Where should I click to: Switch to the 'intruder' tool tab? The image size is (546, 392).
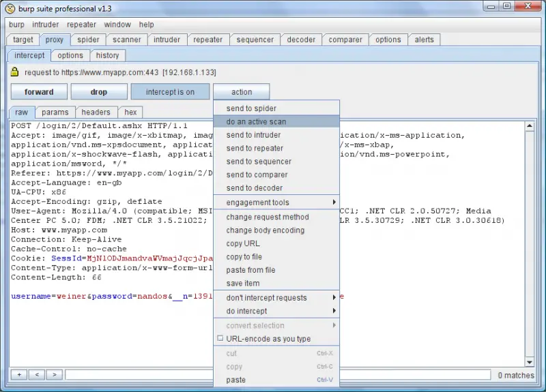pos(167,40)
